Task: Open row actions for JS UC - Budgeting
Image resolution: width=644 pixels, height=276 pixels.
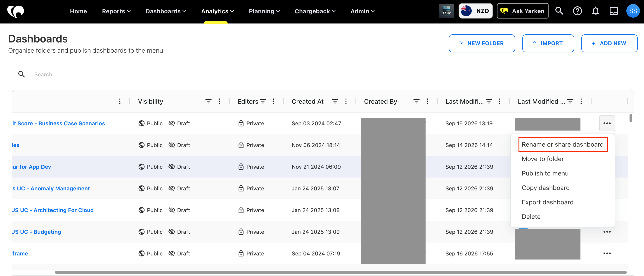Action: [607, 232]
